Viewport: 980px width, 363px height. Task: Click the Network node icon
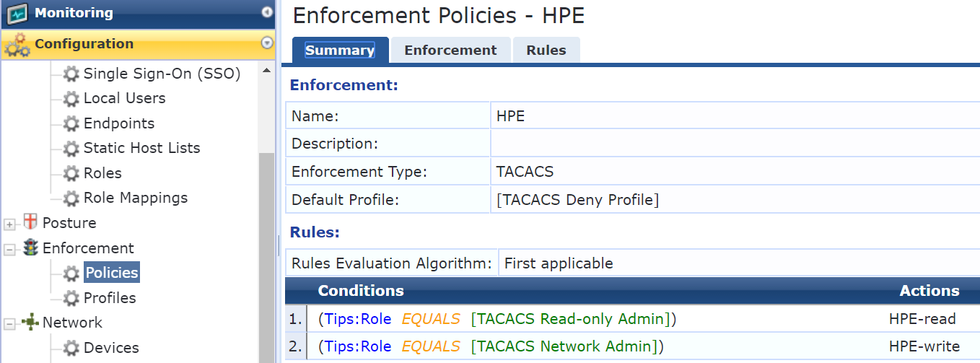[30, 322]
